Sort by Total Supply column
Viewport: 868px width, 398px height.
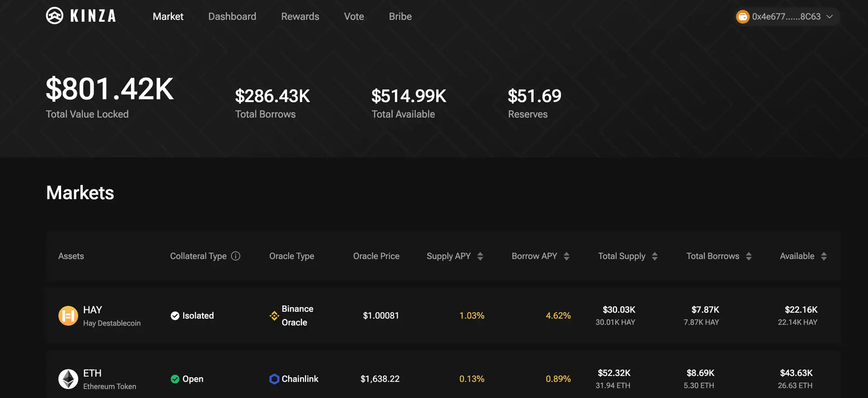tap(655, 256)
